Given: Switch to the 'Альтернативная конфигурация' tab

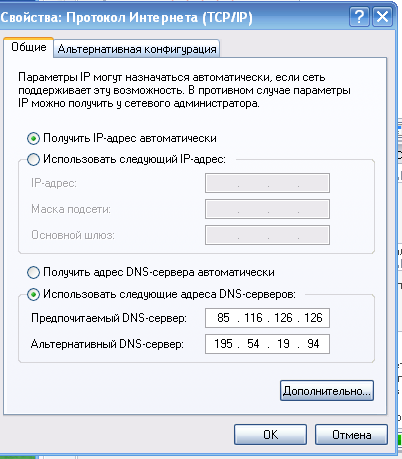Looking at the screenshot, I should (137, 49).
